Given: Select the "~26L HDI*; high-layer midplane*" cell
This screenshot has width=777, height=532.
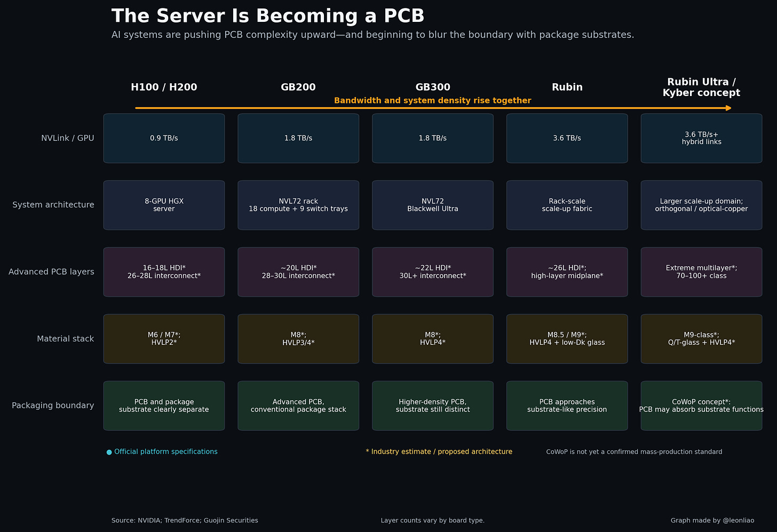Looking at the screenshot, I should tap(567, 272).
